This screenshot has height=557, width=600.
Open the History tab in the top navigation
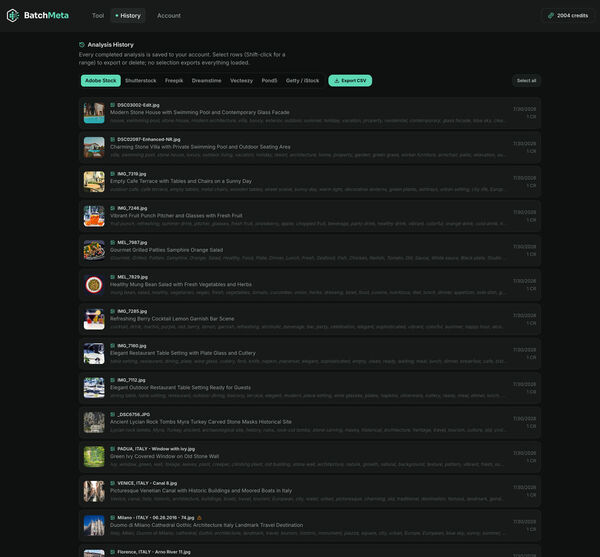128,16
